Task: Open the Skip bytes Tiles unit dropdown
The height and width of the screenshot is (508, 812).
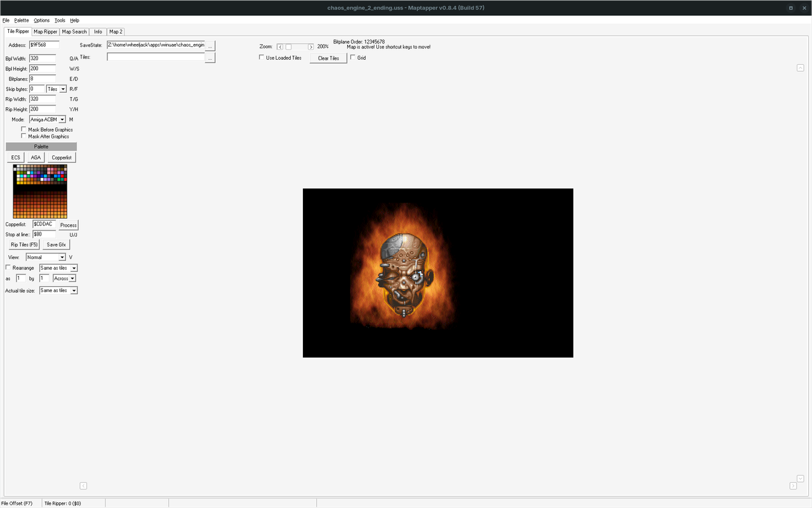Action: tap(57, 89)
